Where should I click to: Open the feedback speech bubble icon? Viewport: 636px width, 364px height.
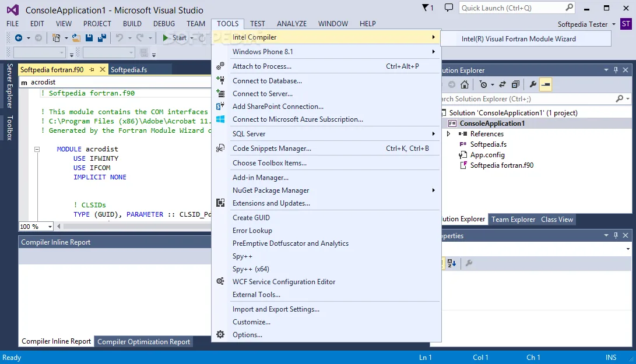449,8
